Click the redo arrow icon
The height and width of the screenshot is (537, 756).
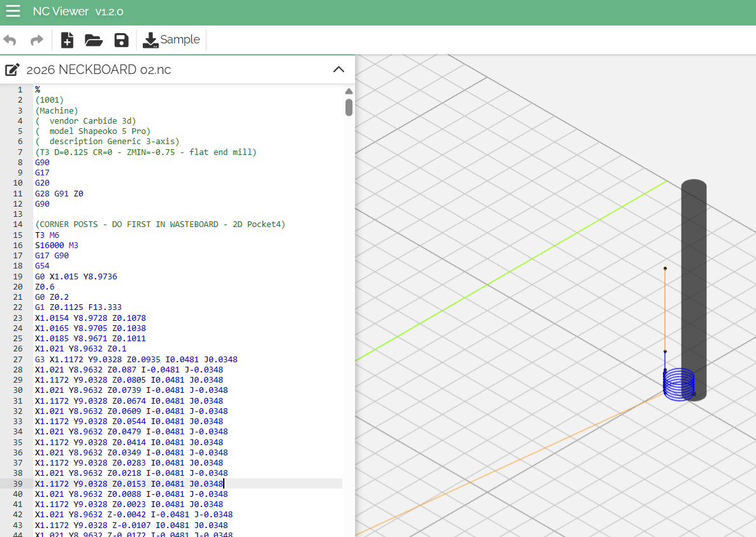click(36, 40)
